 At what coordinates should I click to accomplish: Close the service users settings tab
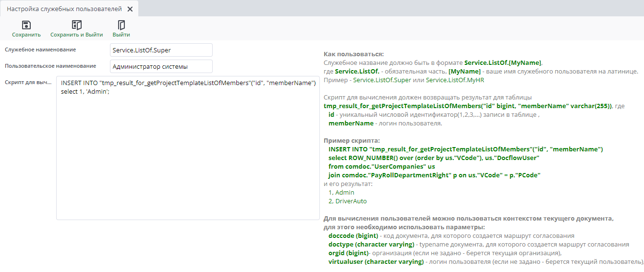[x=130, y=9]
